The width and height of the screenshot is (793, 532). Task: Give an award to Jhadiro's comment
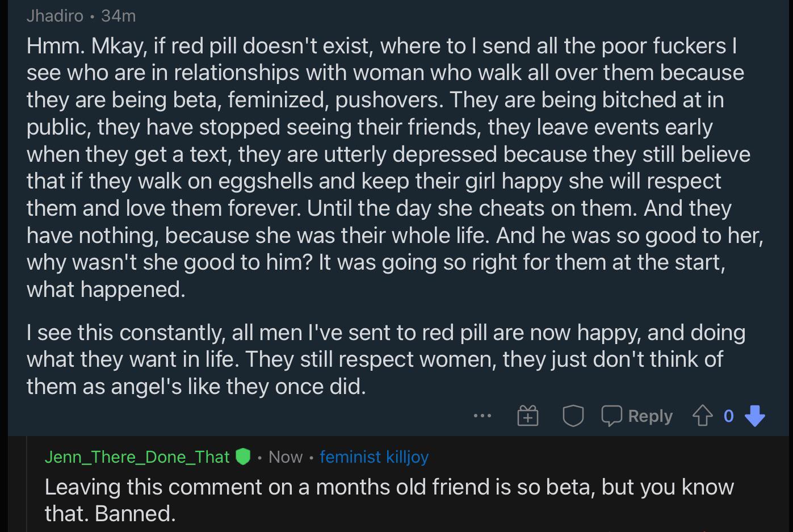528,415
